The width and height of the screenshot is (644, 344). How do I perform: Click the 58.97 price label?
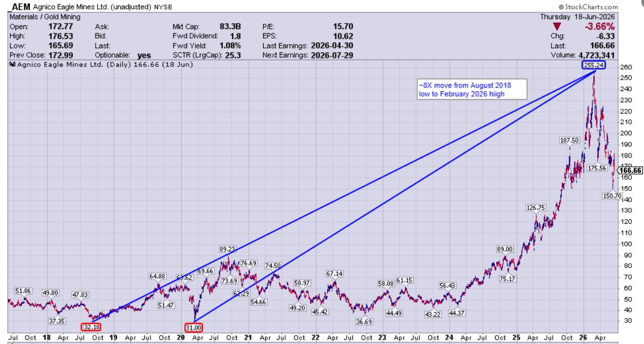pyautogui.click(x=302, y=283)
